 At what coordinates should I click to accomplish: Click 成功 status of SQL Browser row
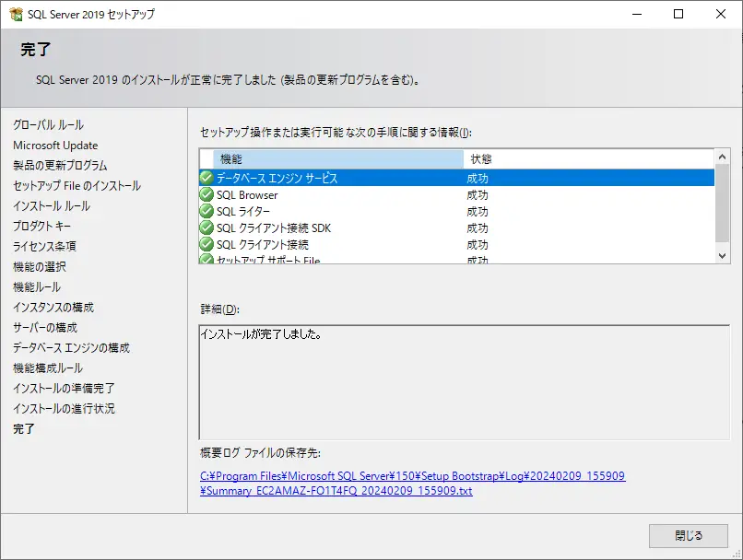478,195
